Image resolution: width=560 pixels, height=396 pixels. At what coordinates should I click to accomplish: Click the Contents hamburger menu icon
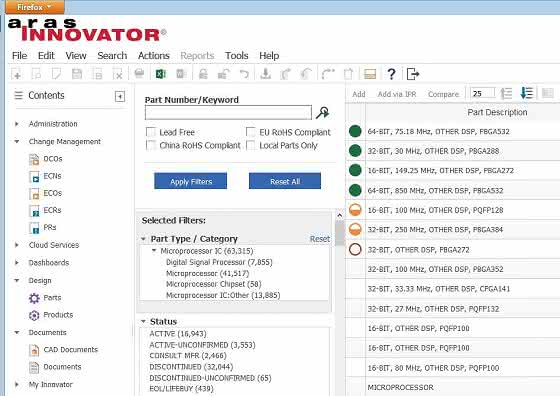[18, 95]
